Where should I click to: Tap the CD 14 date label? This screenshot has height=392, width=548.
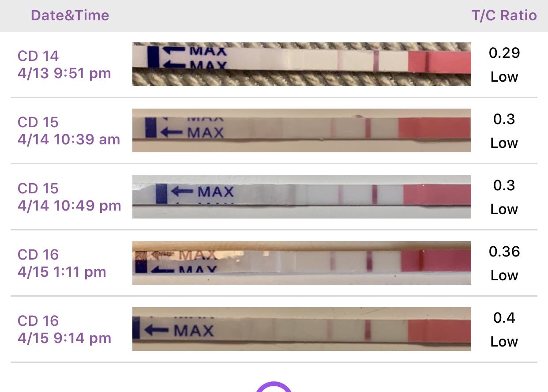pyautogui.click(x=38, y=56)
